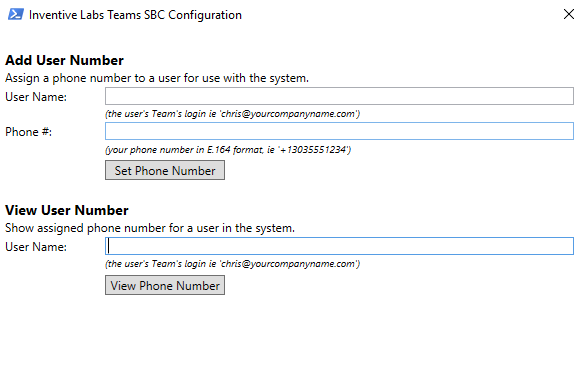Click the 'View User Number' heading
This screenshot has width=584, height=380.
coord(67,210)
